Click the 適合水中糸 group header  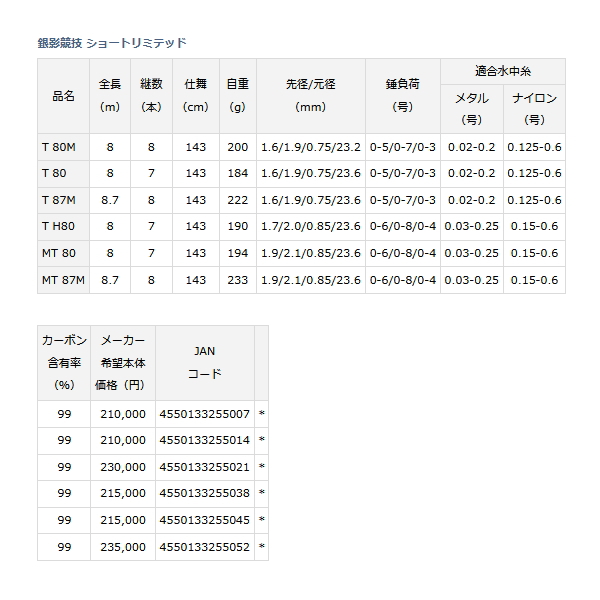(x=503, y=72)
